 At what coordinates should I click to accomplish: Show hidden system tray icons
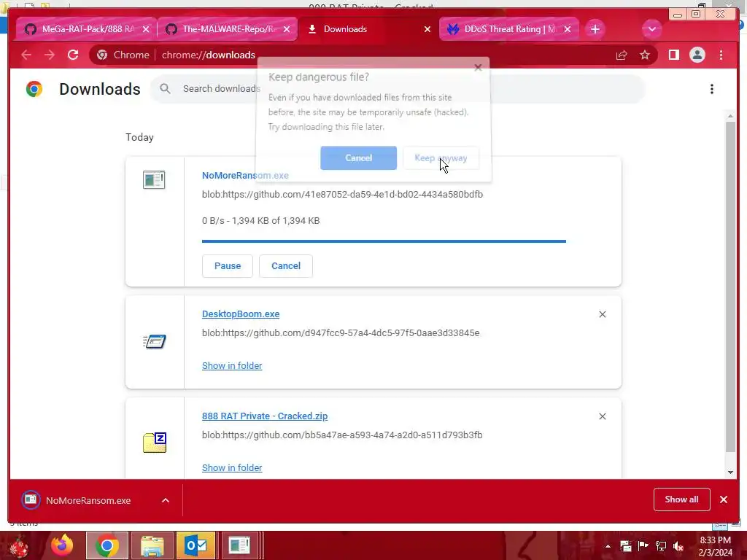[608, 546]
